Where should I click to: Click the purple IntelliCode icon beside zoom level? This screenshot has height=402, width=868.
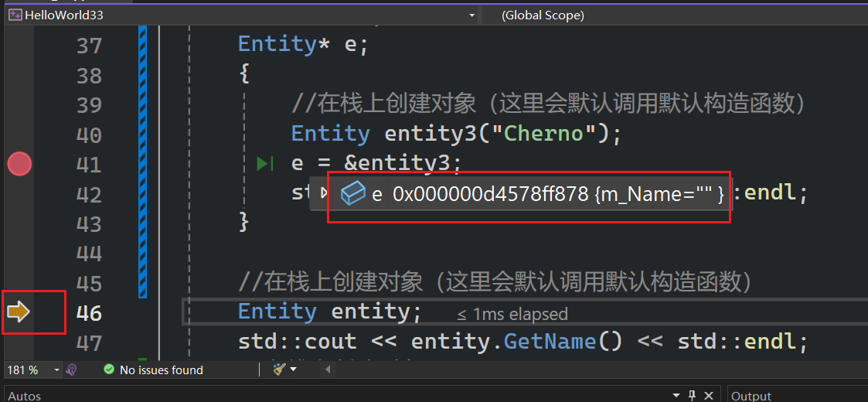tap(71, 370)
